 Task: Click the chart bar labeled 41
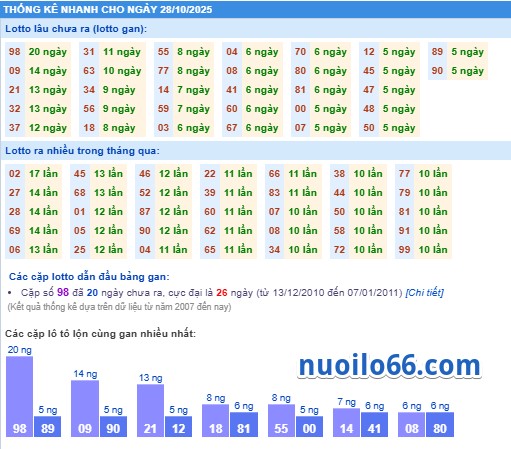[374, 425]
